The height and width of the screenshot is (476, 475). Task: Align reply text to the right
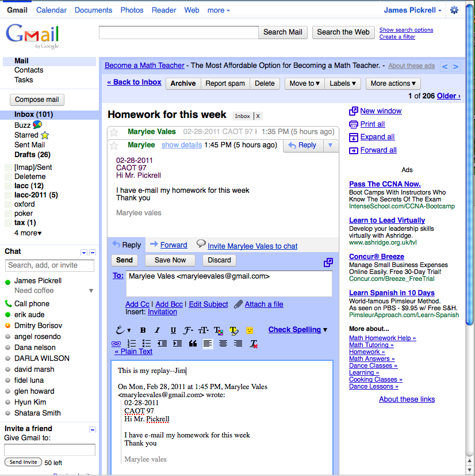pos(238,344)
